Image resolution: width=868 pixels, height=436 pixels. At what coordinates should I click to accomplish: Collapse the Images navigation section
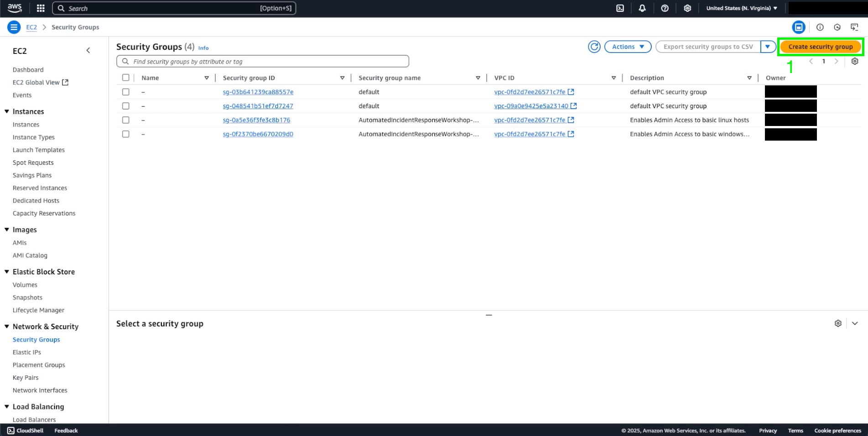(x=7, y=230)
